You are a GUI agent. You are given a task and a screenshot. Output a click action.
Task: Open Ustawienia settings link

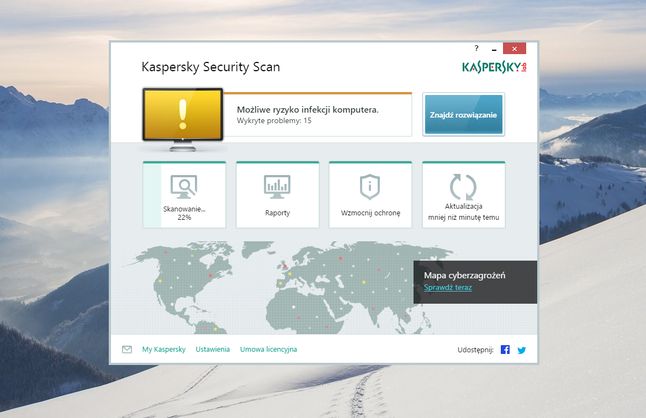213,349
